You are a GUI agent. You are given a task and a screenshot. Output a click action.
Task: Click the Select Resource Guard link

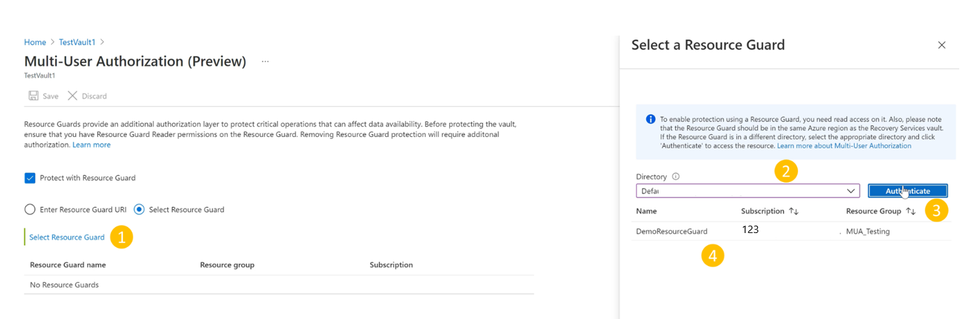pos(67,237)
